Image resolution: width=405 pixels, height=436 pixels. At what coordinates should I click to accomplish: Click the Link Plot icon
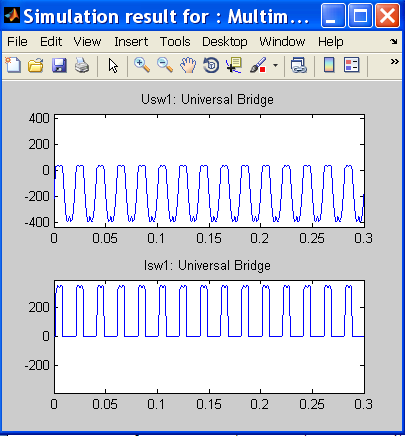298,65
